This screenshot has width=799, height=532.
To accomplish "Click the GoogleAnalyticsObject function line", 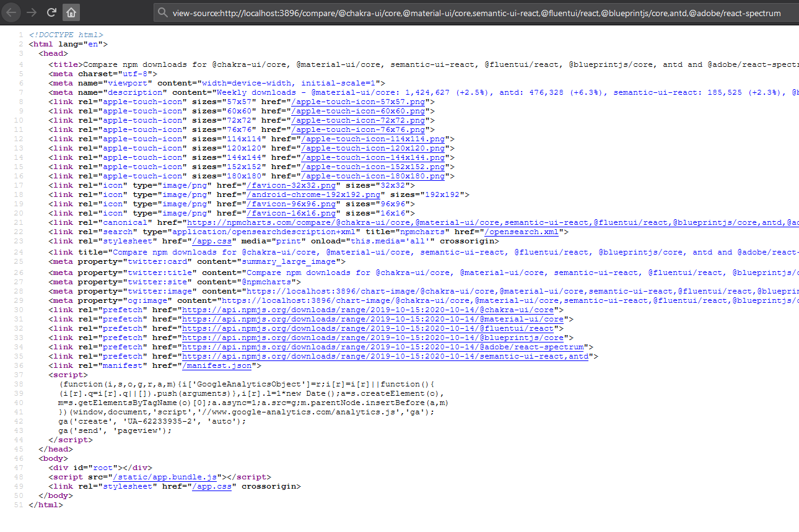I will click(x=247, y=384).
